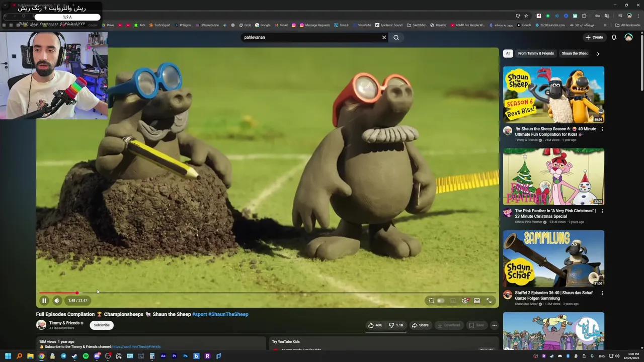The height and width of the screenshot is (362, 644).
Task: Show more filter chips with the arrow
Action: [598, 54]
